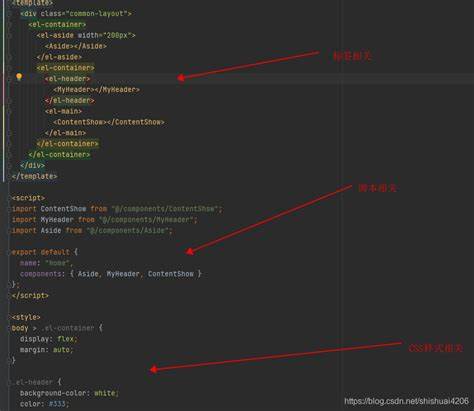Click the opening <script> tag
This screenshot has width=474, height=411.
(x=28, y=198)
